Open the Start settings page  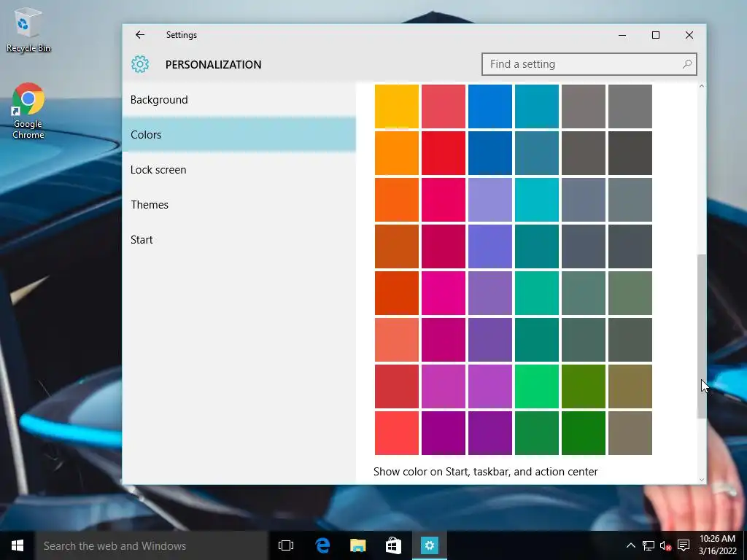pos(239,240)
